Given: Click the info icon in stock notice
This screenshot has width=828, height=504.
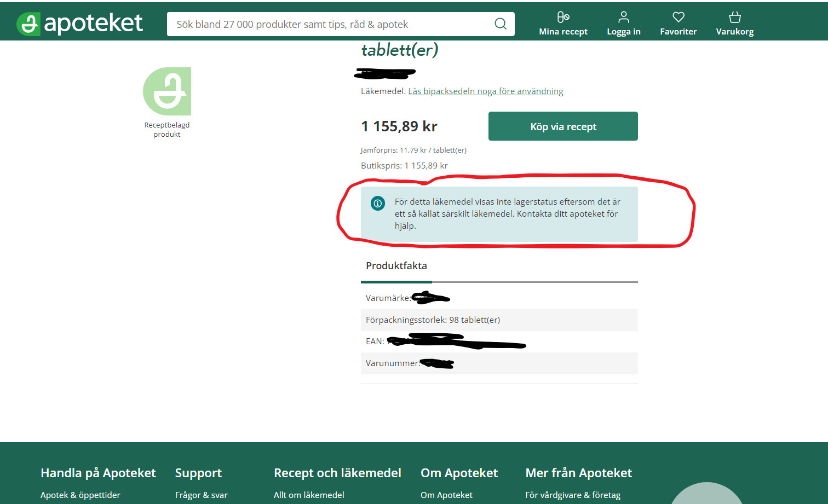Looking at the screenshot, I should click(x=378, y=203).
